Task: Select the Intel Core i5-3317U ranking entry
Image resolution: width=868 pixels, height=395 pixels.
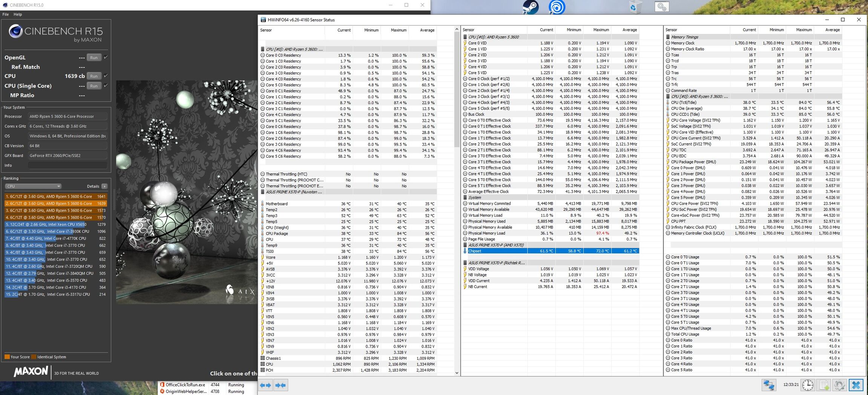Action: (x=56, y=294)
